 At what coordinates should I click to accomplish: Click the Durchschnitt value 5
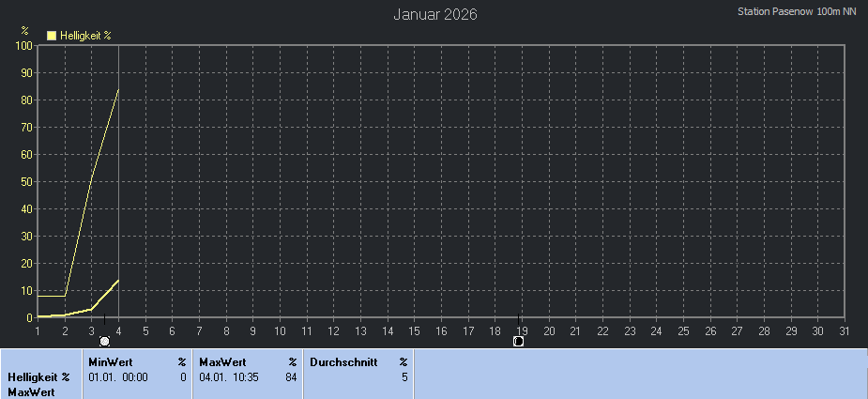404,376
